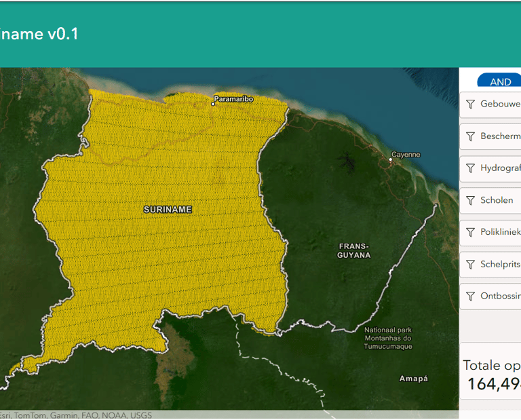521x420 pixels.
Task: Open the Polikliniek filter
Action: 490,232
